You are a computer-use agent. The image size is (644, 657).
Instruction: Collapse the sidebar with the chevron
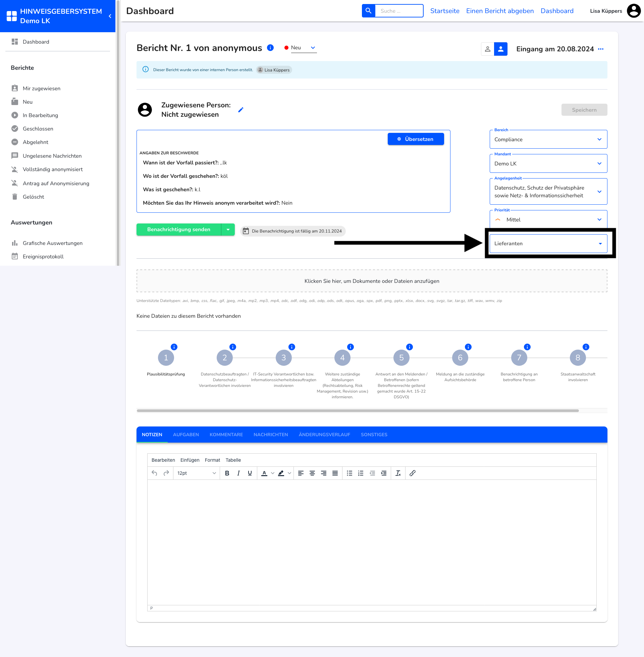click(x=110, y=16)
